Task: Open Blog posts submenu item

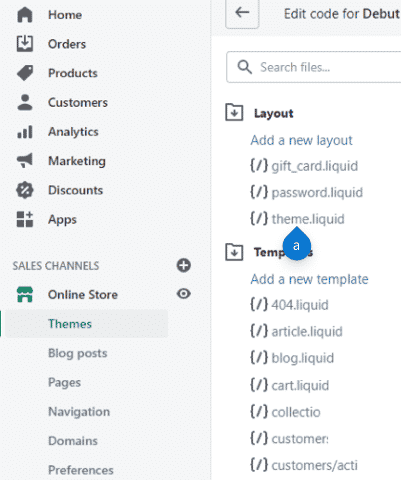Action: coord(78,353)
